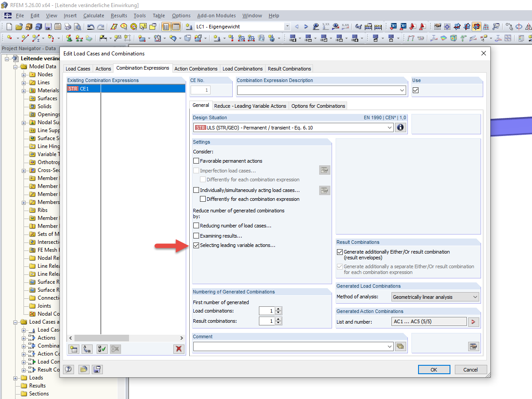This screenshot has height=399, width=532.
Task: Cancel the Edit Load Cases dialog
Action: click(x=471, y=369)
